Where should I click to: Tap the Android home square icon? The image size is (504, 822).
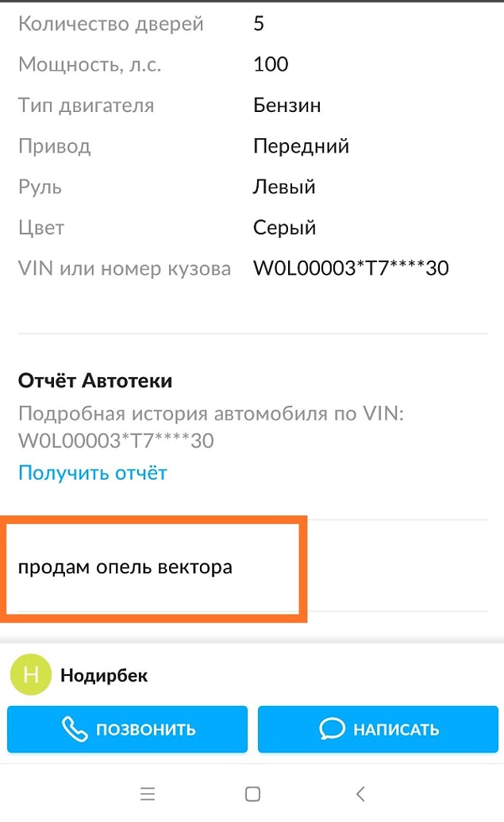pyautogui.click(x=252, y=793)
